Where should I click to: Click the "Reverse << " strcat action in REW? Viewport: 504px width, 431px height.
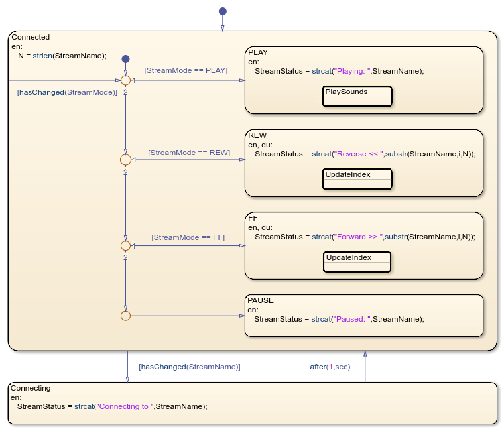[x=365, y=154]
